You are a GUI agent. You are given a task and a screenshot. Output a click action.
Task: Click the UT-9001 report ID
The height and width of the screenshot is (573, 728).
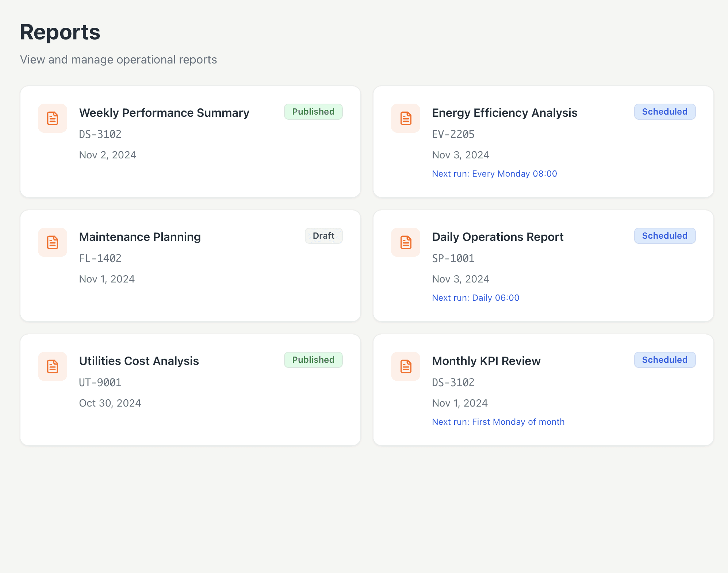coord(100,382)
